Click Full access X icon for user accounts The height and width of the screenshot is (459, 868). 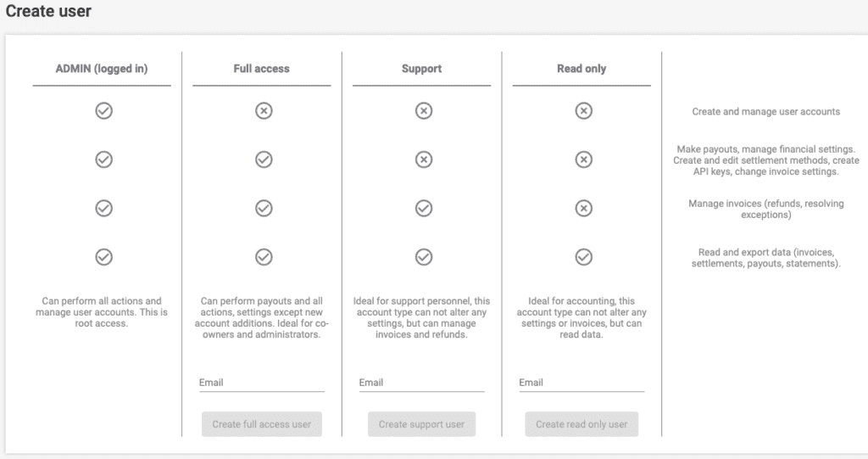click(264, 111)
